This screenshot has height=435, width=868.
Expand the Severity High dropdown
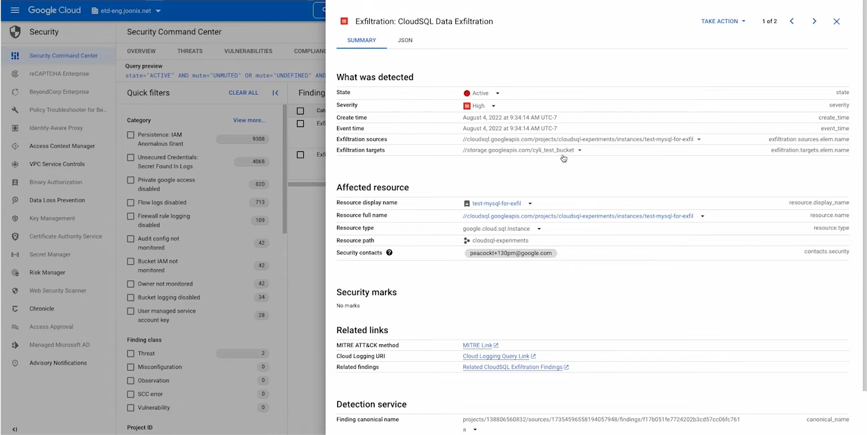pyautogui.click(x=493, y=106)
